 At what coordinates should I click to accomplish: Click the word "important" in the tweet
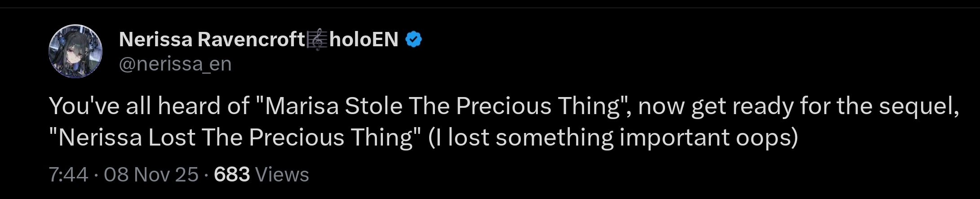[674, 137]
